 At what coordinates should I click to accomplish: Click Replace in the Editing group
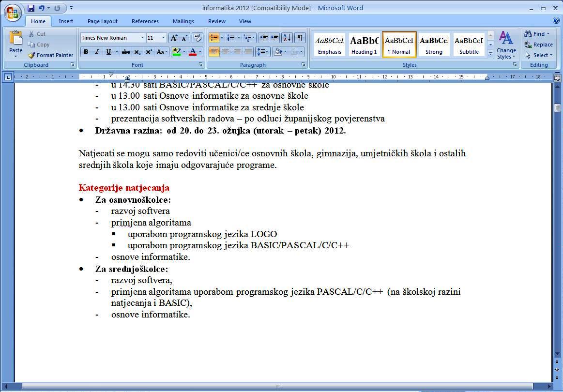click(x=538, y=45)
